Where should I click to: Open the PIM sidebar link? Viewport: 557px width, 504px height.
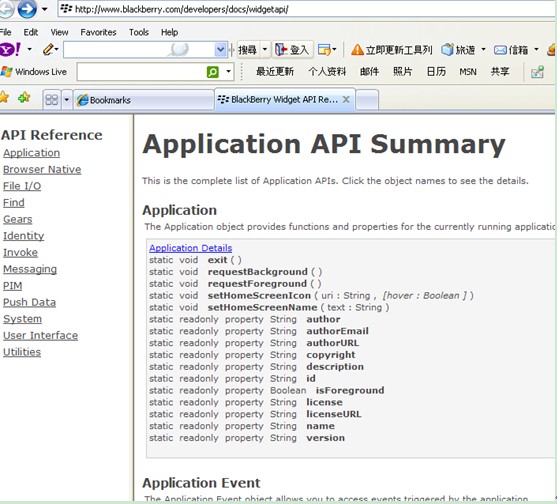(x=13, y=286)
